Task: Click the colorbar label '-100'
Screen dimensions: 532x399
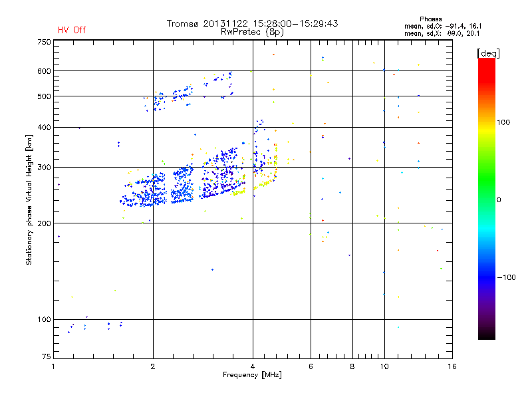Action: 506,277
